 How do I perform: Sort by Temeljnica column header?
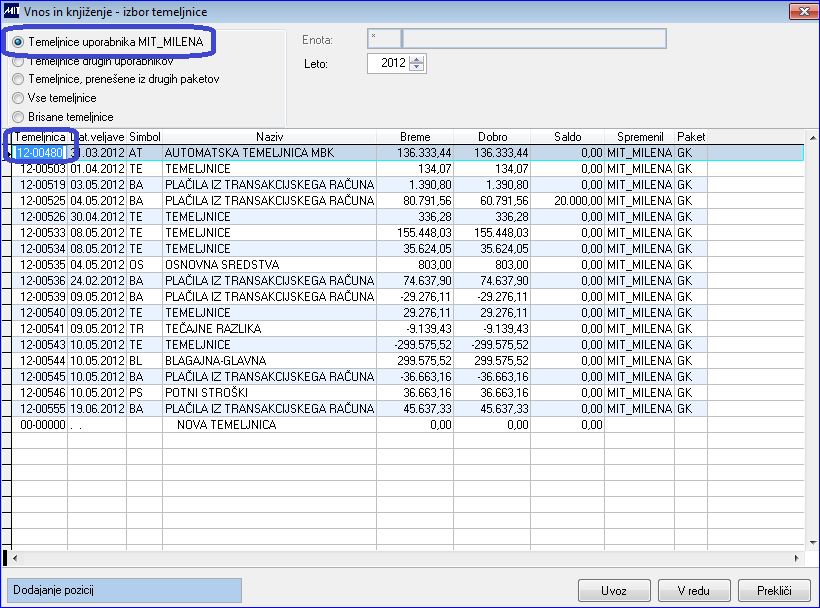pyautogui.click(x=40, y=137)
